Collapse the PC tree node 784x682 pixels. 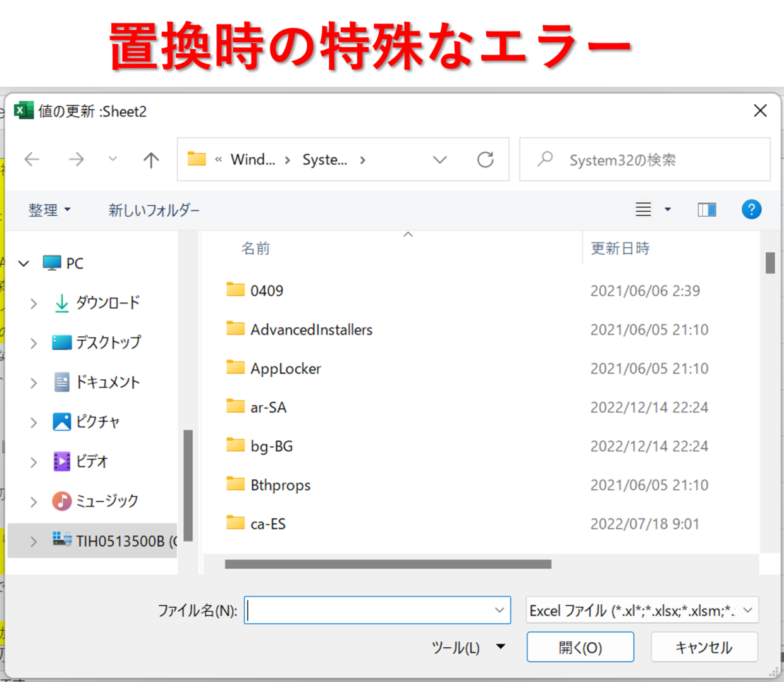24,263
